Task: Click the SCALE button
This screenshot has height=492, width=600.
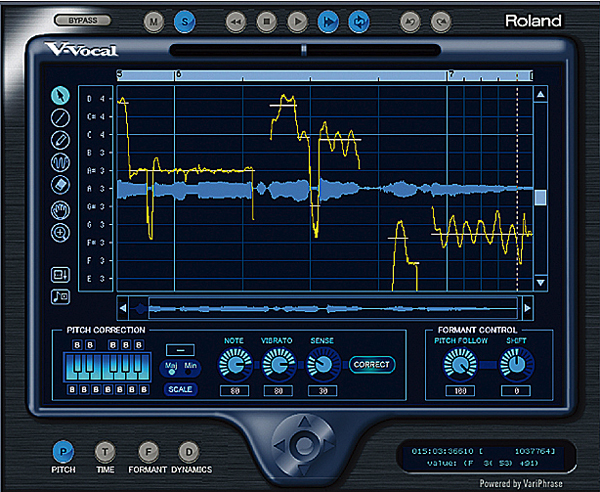Action: [x=180, y=388]
